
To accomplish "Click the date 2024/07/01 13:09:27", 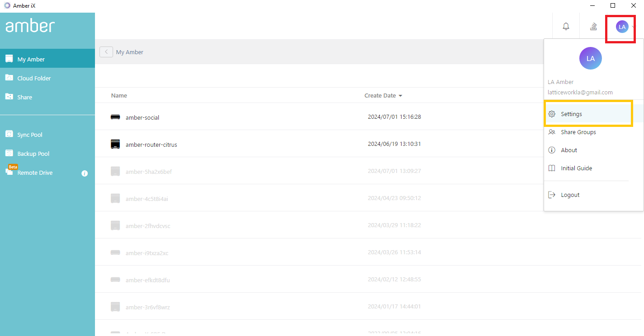I will 394,171.
